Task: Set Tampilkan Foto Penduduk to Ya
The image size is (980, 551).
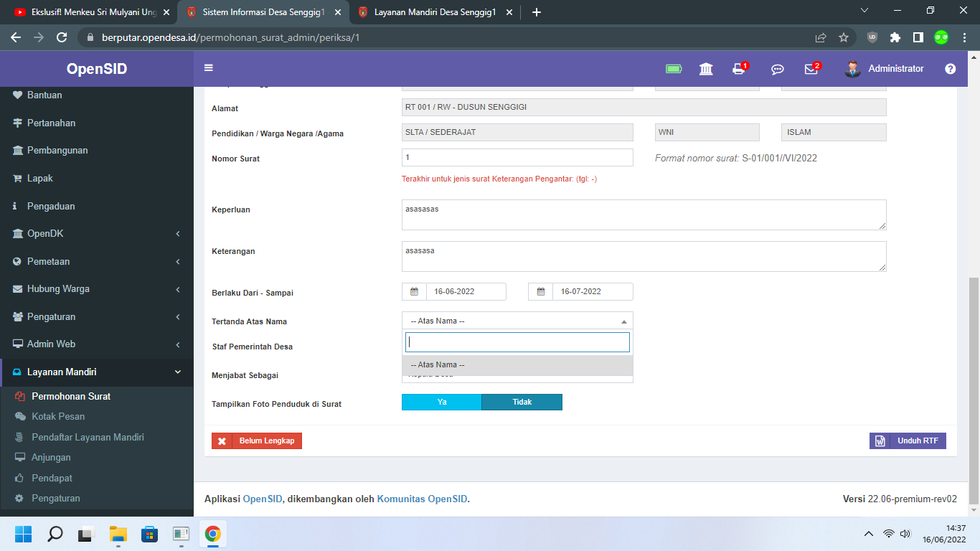Action: point(441,402)
